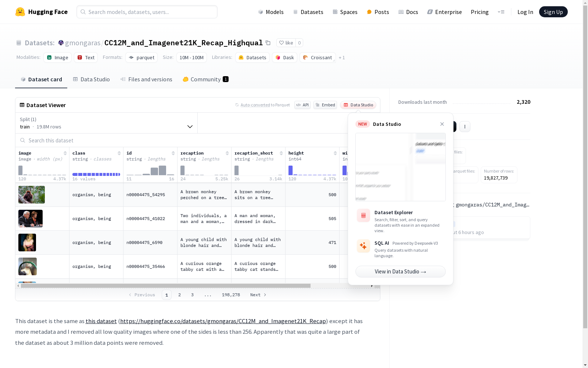Screen dimensions: 588x368
Task: Expand the Split train dropdown
Action: coord(107,123)
